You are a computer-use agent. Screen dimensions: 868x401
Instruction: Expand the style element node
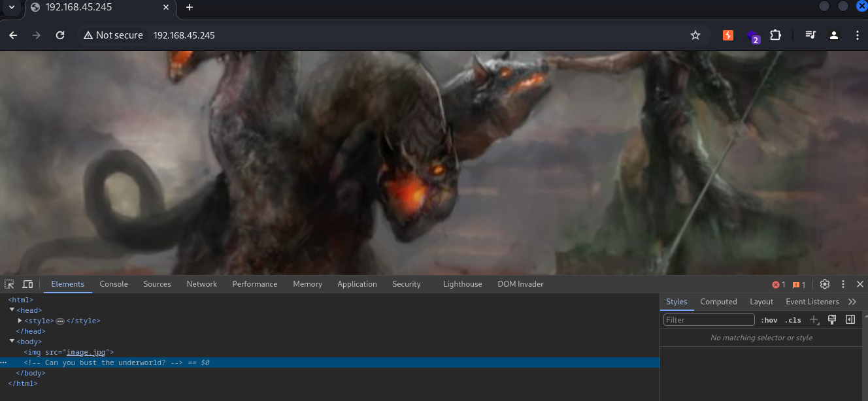coord(20,321)
